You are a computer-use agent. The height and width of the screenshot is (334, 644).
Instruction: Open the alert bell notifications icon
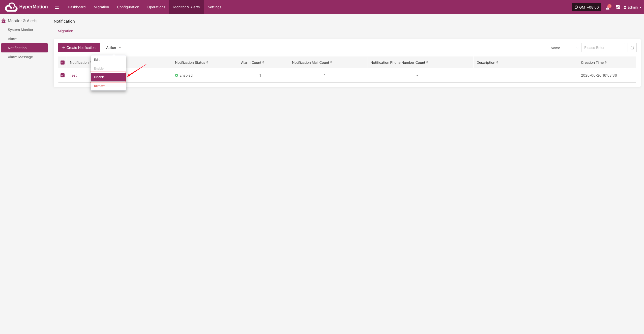(x=608, y=8)
